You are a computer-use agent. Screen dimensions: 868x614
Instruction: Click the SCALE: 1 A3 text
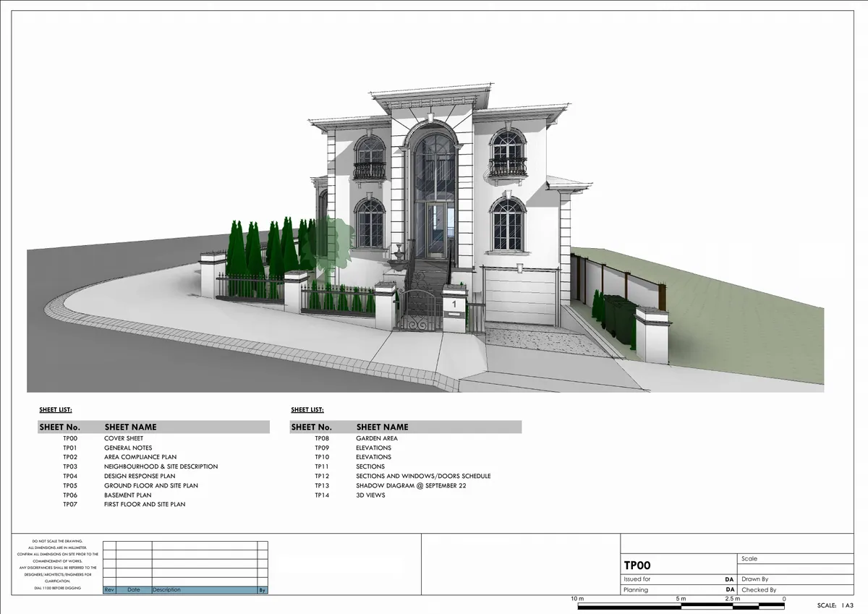pyautogui.click(x=837, y=605)
